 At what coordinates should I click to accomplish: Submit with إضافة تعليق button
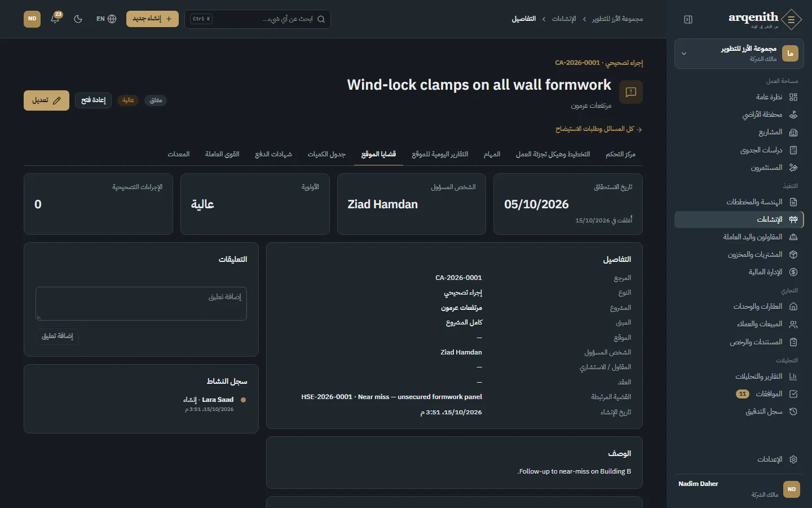coord(57,336)
